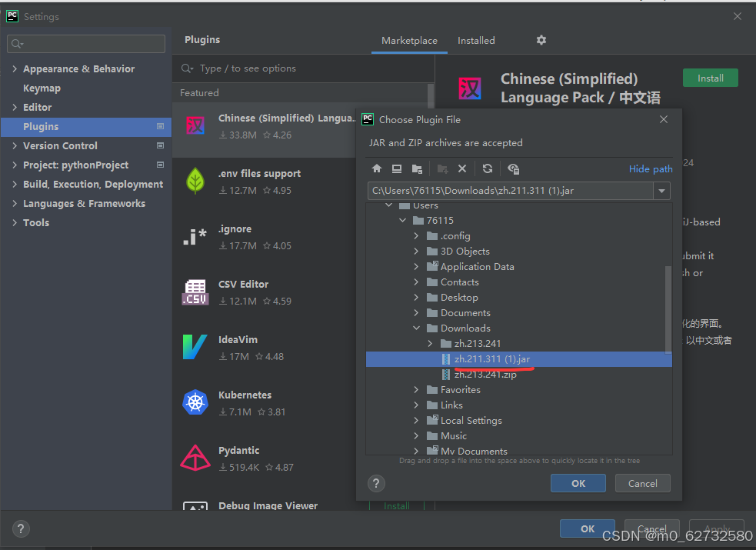Select the desktop directory toolbar icon

397,168
